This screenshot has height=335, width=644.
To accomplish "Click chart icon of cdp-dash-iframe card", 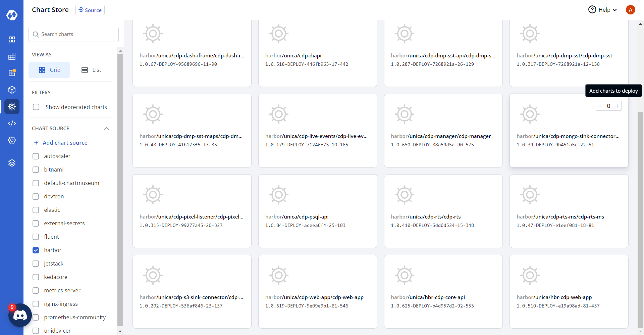I will (153, 34).
